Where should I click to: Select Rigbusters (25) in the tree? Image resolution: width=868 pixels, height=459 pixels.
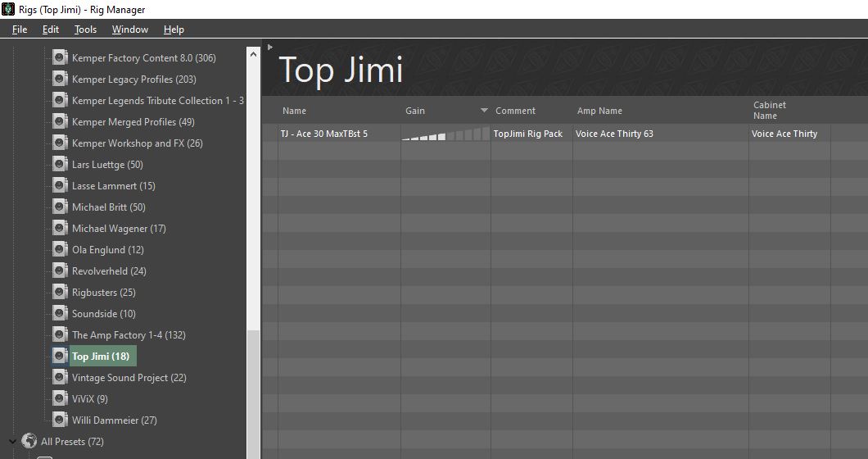click(103, 292)
